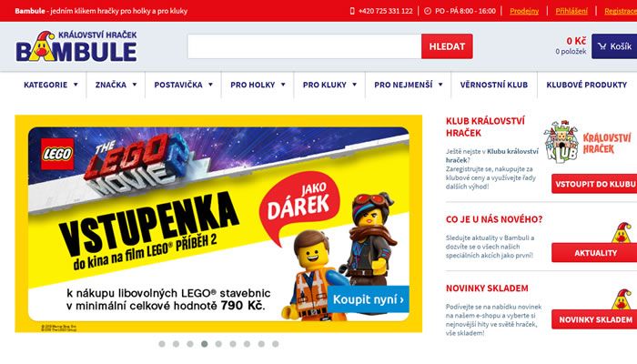Click the Bambule logo to go home
Viewport: 637px width, 364px height.
pyautogui.click(x=76, y=46)
